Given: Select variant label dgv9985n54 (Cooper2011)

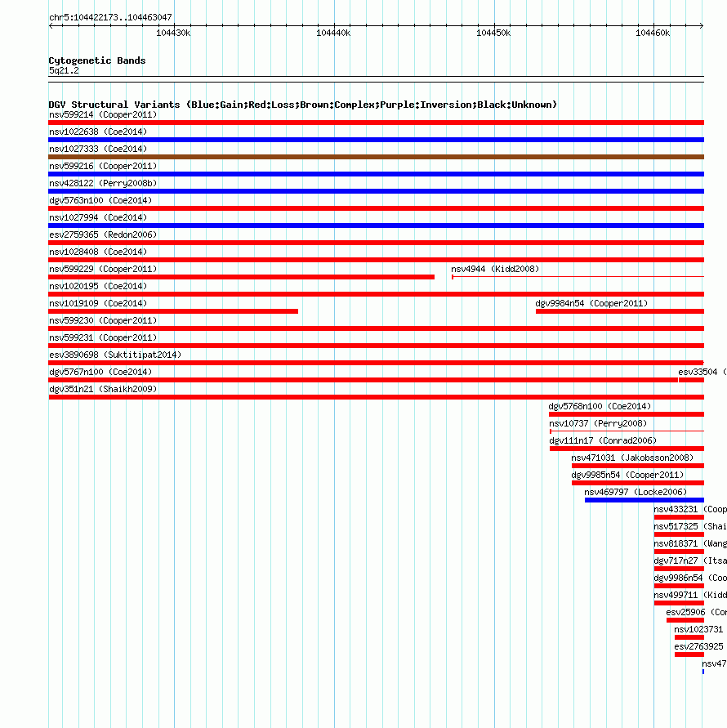Looking at the screenshot, I should point(627,476).
